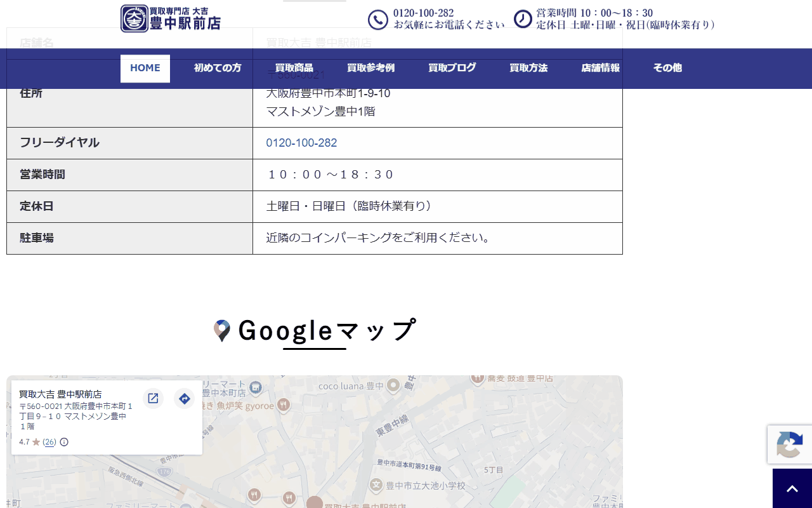The height and width of the screenshot is (508, 812).
Task: Click the gyoroe restaurant map marker
Action: 284,404
